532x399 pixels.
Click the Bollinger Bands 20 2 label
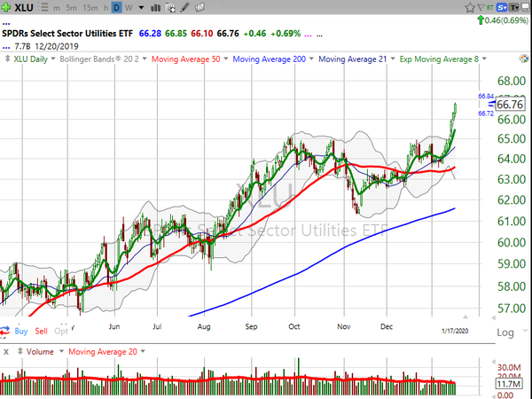pyautogui.click(x=99, y=59)
